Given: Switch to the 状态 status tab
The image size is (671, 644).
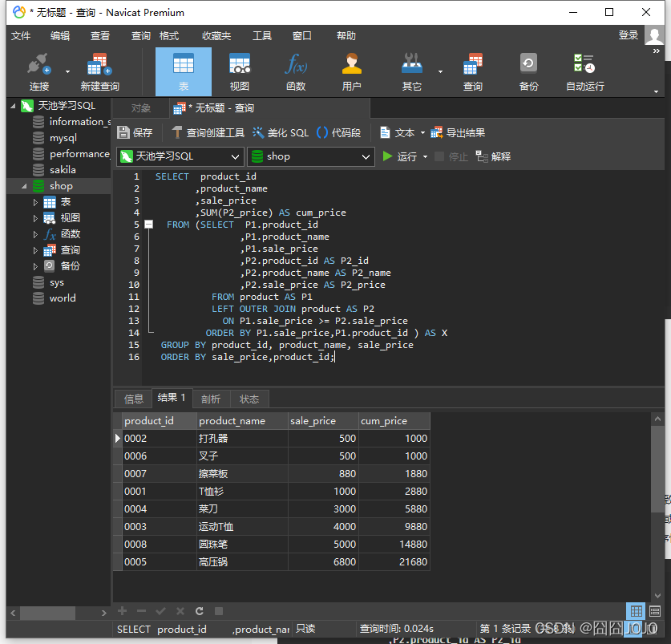Looking at the screenshot, I should (x=249, y=399).
